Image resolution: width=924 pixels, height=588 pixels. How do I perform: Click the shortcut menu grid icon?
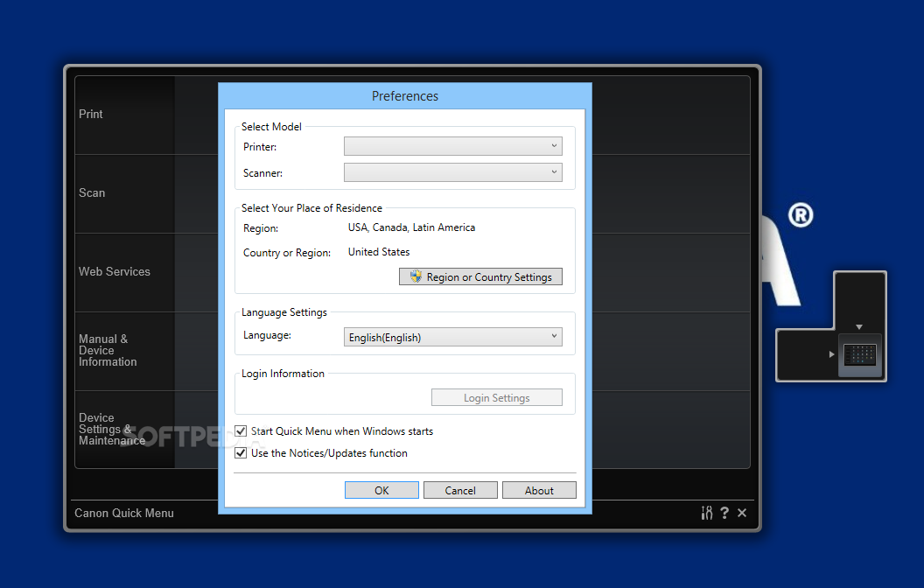[x=860, y=354]
